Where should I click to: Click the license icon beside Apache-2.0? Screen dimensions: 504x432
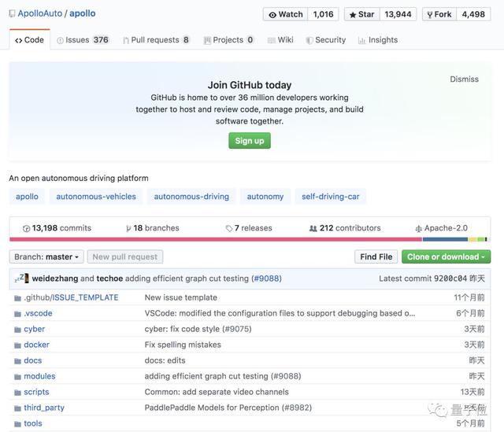tap(419, 228)
